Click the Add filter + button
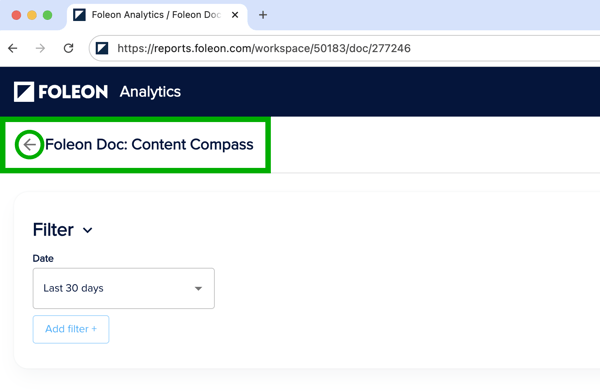This screenshot has width=600, height=391. [71, 329]
